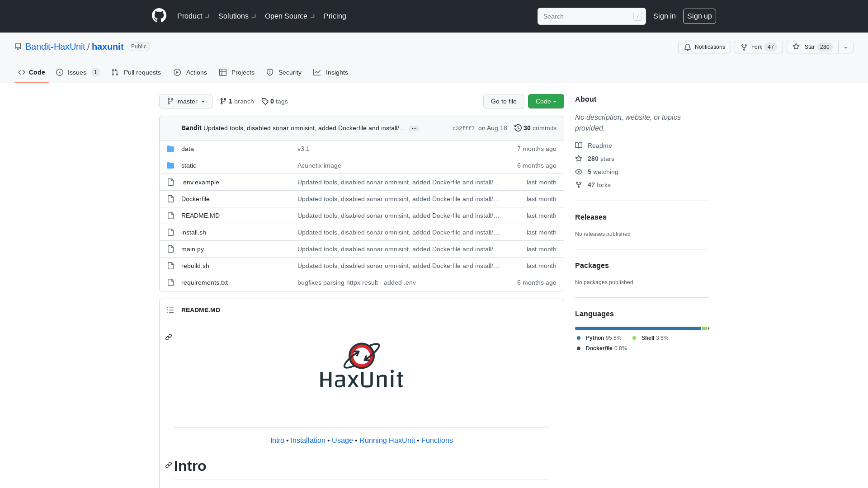Jump to Running HaxUnit section link
Viewport: 868px width, 488px height.
[x=387, y=440]
